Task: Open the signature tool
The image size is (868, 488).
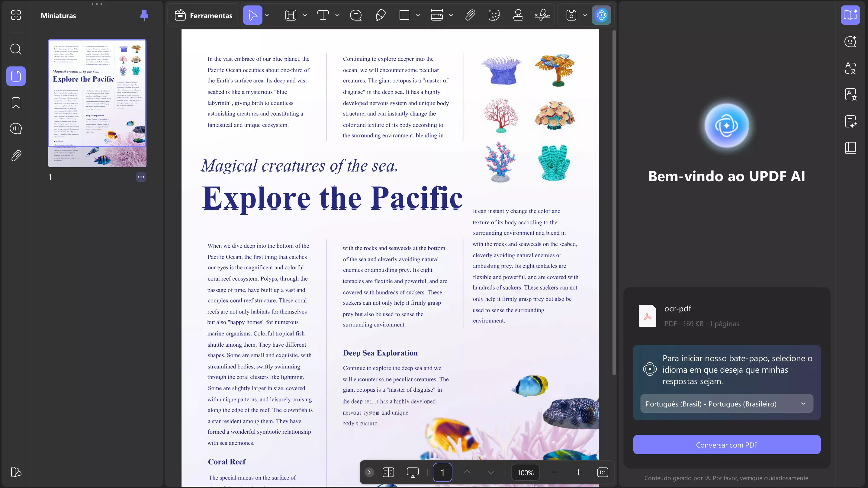Action: (542, 15)
